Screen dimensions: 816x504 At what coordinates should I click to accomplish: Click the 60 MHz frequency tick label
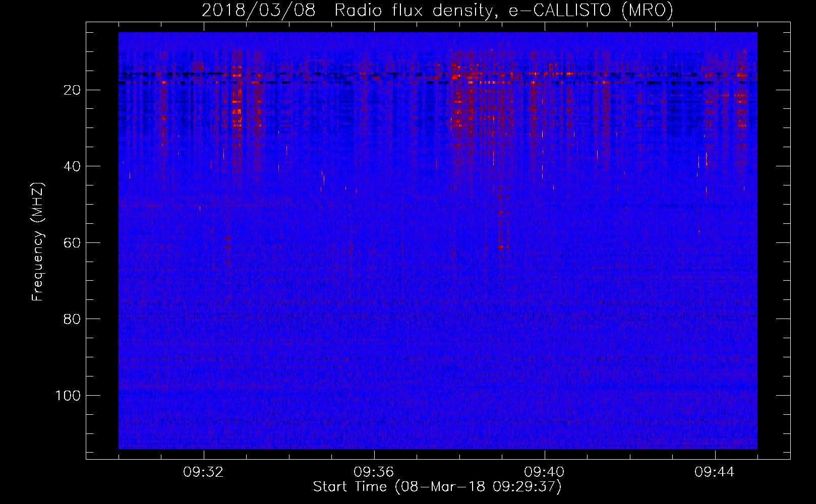(x=73, y=243)
